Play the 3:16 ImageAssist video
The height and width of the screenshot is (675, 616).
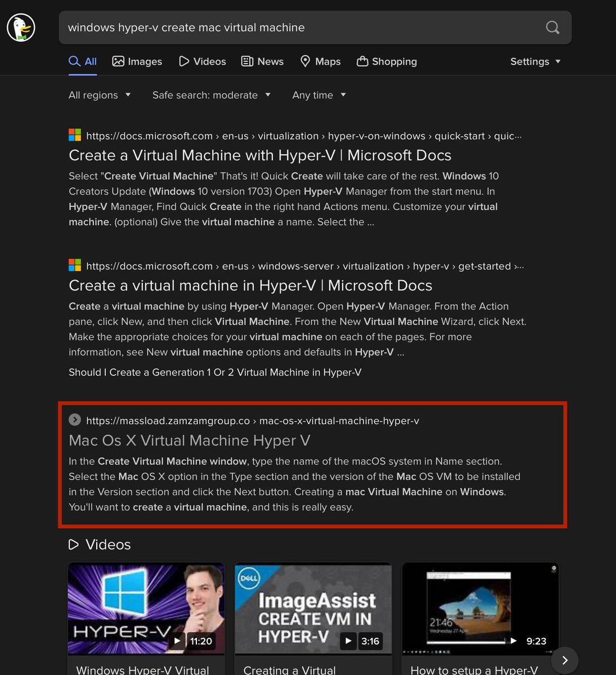click(313, 608)
